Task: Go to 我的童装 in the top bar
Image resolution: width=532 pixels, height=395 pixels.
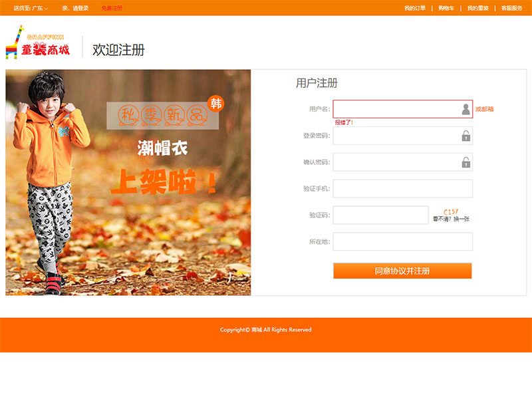Action: click(477, 8)
